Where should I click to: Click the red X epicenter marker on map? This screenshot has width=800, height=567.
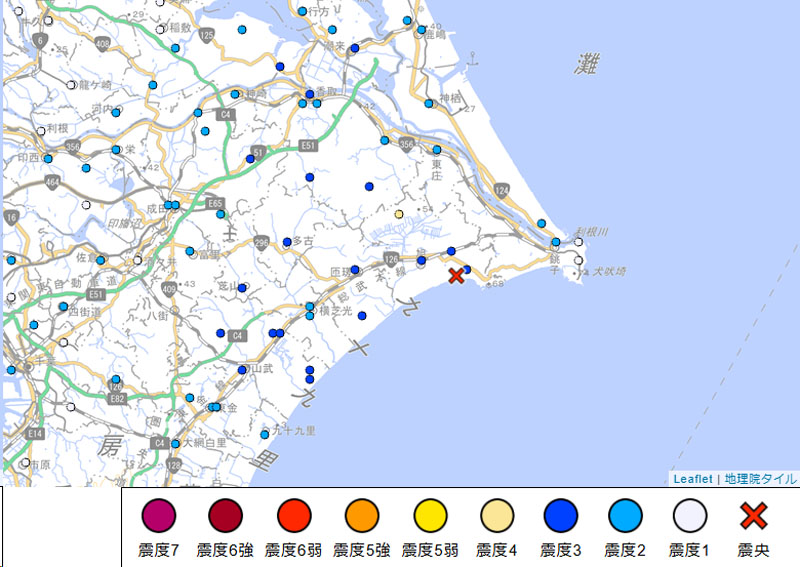tap(456, 276)
